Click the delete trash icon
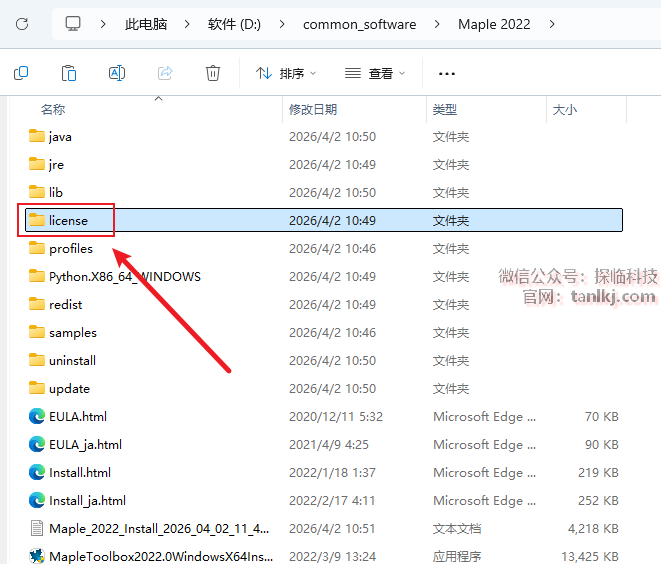Viewport: 661px width, 564px height. coord(213,73)
